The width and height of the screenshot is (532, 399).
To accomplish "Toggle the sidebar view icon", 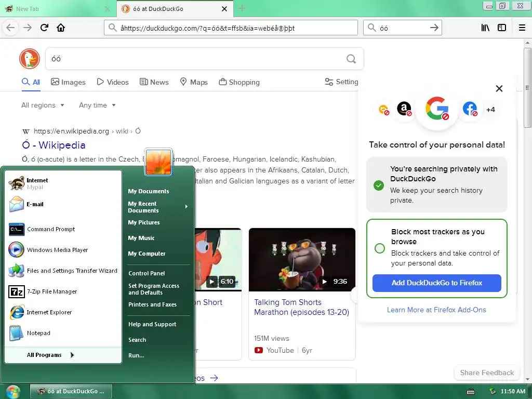I will (x=502, y=28).
